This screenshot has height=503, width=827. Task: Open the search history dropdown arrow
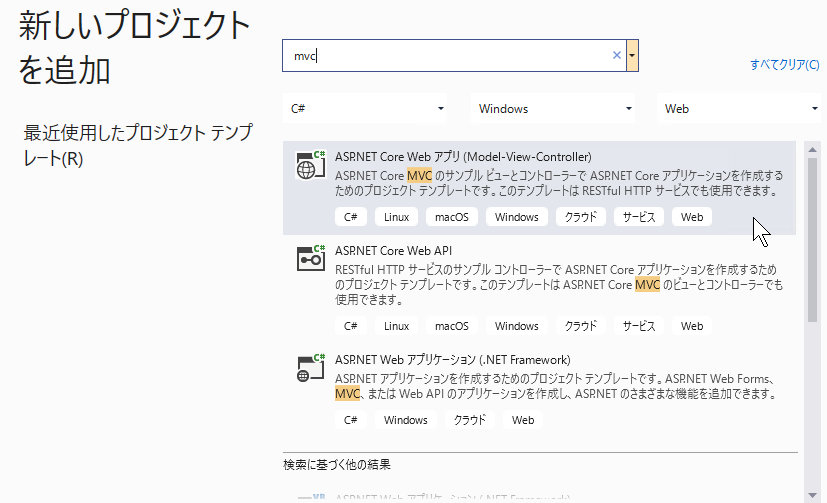[632, 55]
